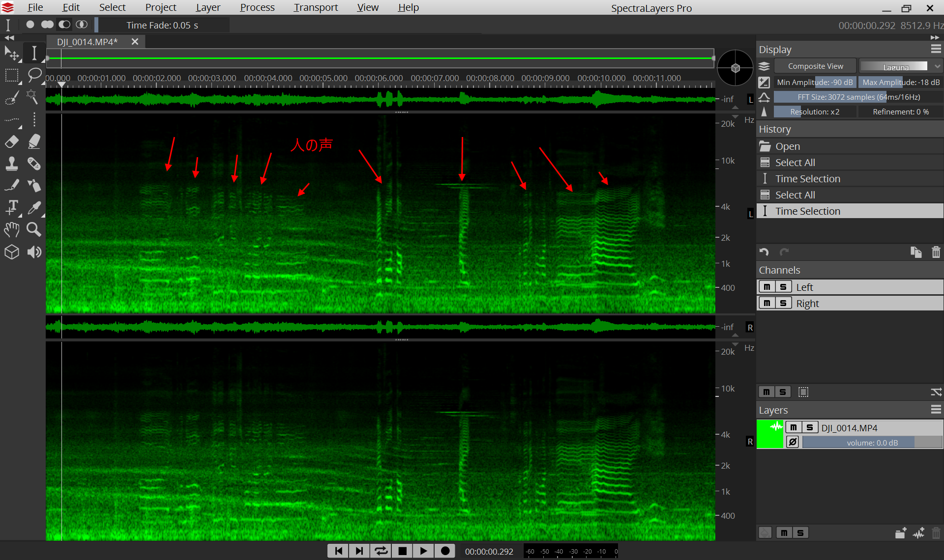
Task: Select the Clone Stamp tool
Action: [x=12, y=164]
